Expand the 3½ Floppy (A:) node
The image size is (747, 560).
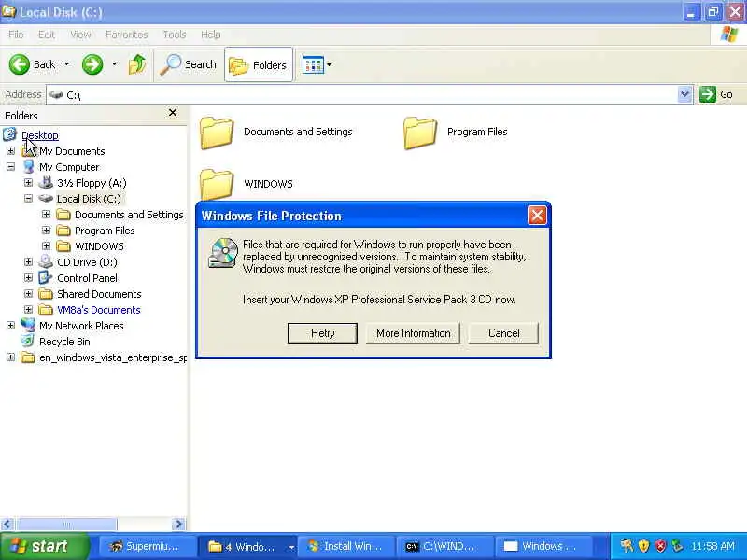pyautogui.click(x=28, y=182)
